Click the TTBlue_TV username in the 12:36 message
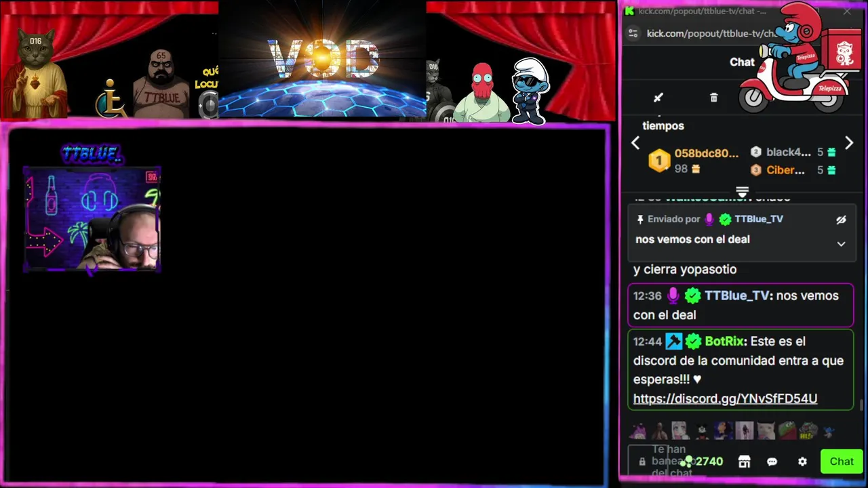Viewport: 868px width, 488px height. coord(737,296)
